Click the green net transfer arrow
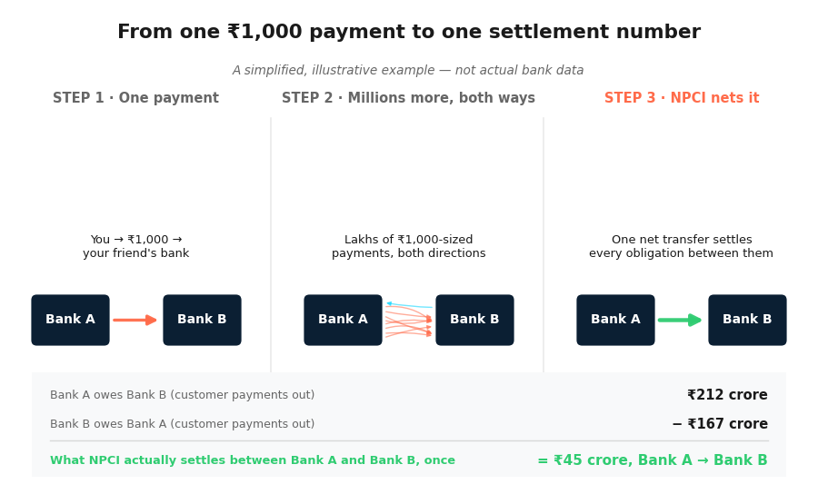This screenshot has width=818, height=504. pyautogui.click(x=680, y=320)
